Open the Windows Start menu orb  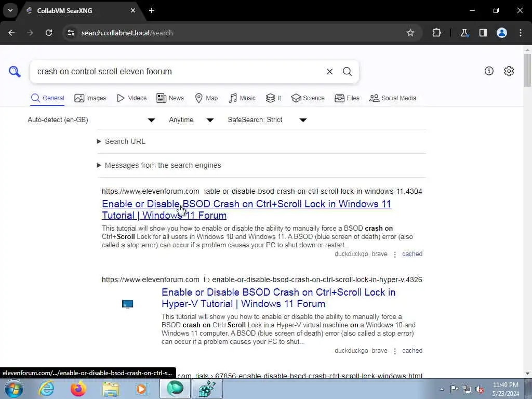click(x=14, y=389)
